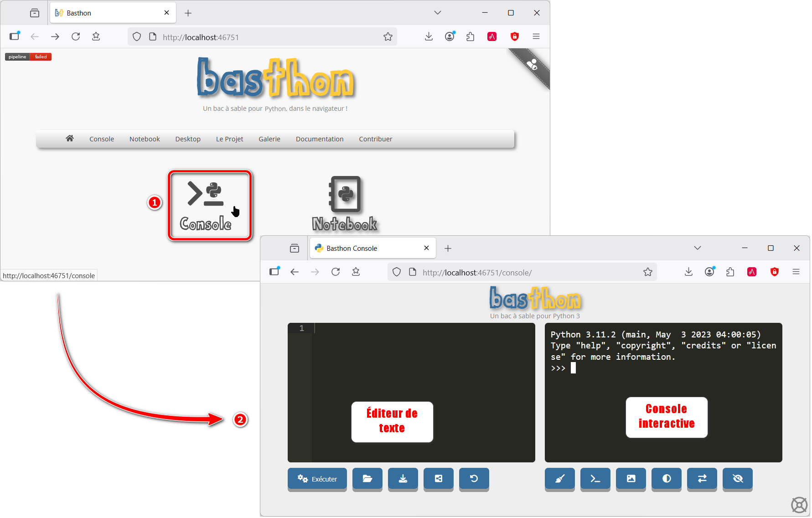Viewport: 812px width, 518px height.
Task: Select Galerie in the navigation bar
Action: [269, 139]
